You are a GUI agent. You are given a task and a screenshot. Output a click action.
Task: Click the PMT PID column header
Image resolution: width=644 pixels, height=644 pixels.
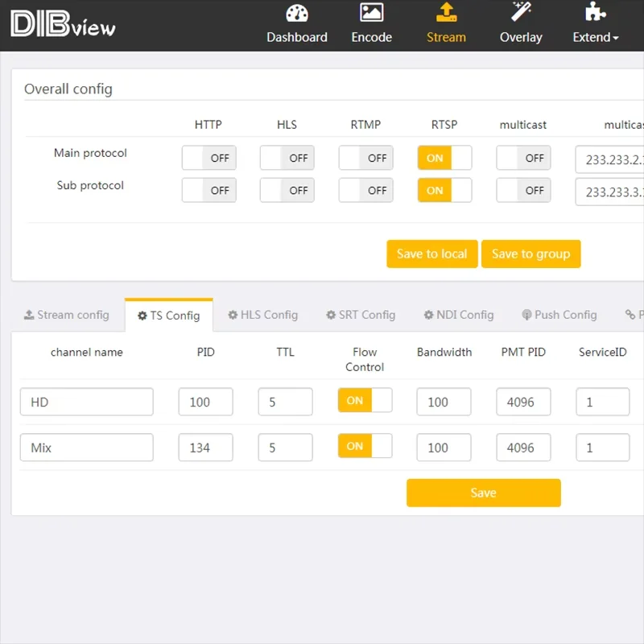523,352
